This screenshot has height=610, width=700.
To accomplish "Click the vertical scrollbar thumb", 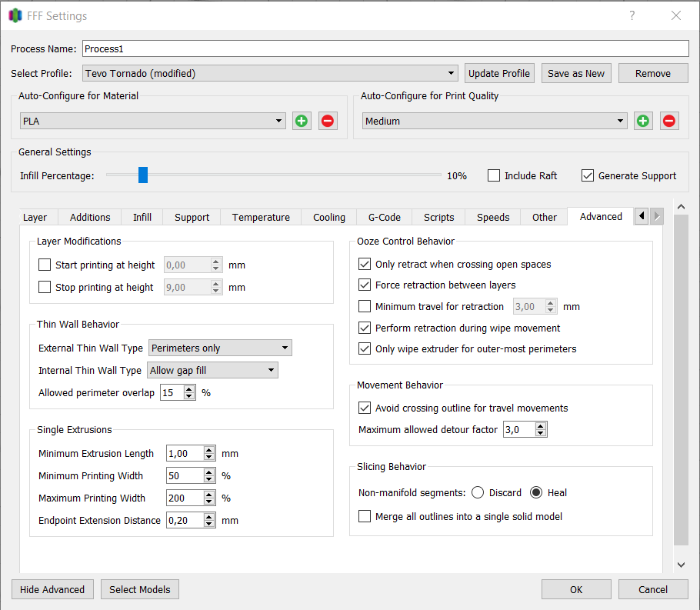I will point(681,379).
